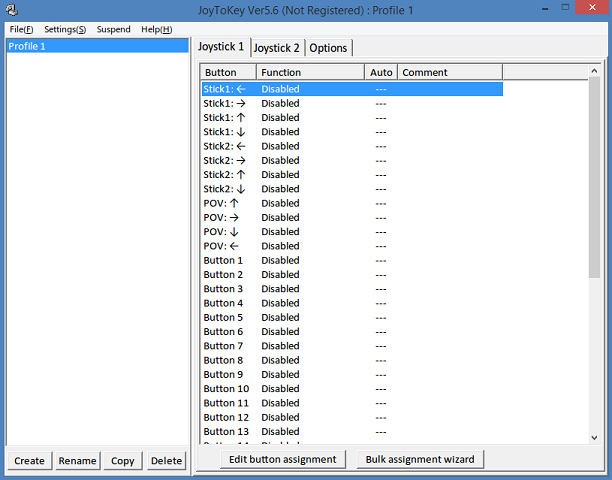Select the Stick1 right arrow row
This screenshot has width=612, height=480.
tap(352, 103)
